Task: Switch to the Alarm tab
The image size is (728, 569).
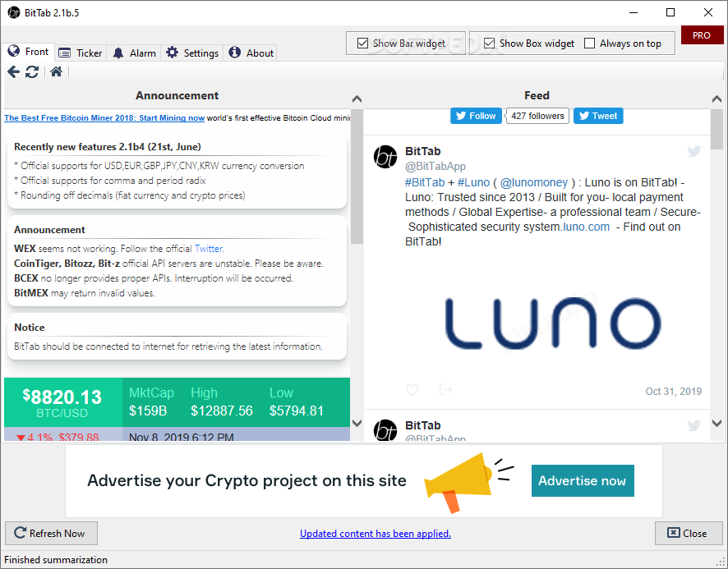Action: pos(134,53)
